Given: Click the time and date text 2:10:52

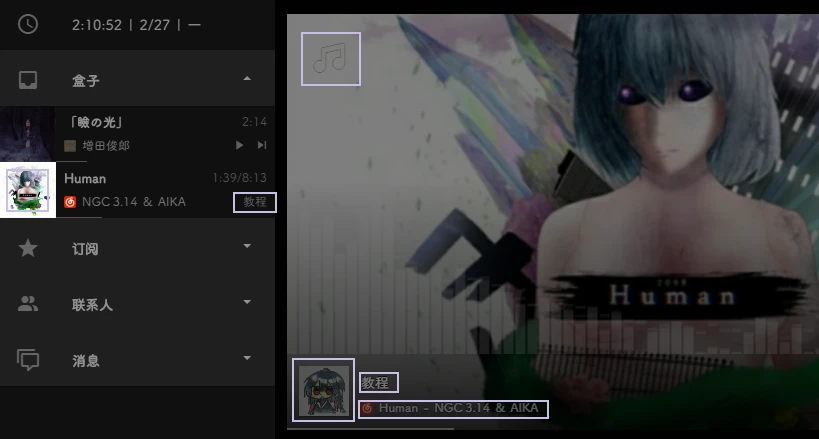Looking at the screenshot, I should click(97, 25).
